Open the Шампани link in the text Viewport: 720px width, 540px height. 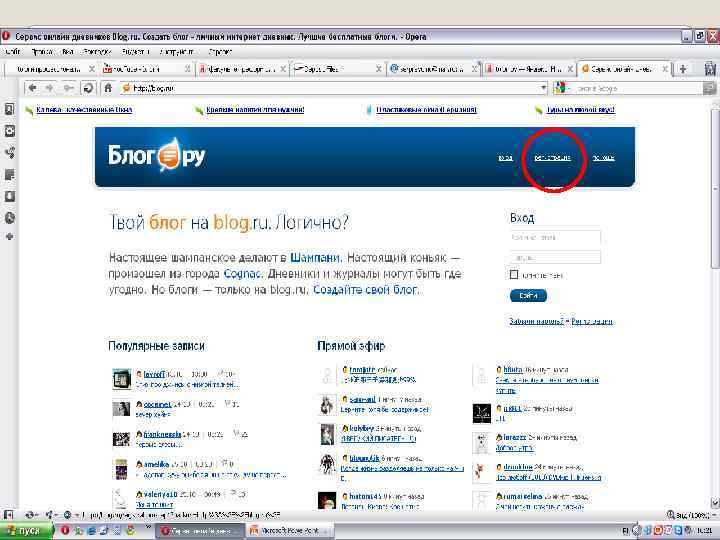(316, 258)
